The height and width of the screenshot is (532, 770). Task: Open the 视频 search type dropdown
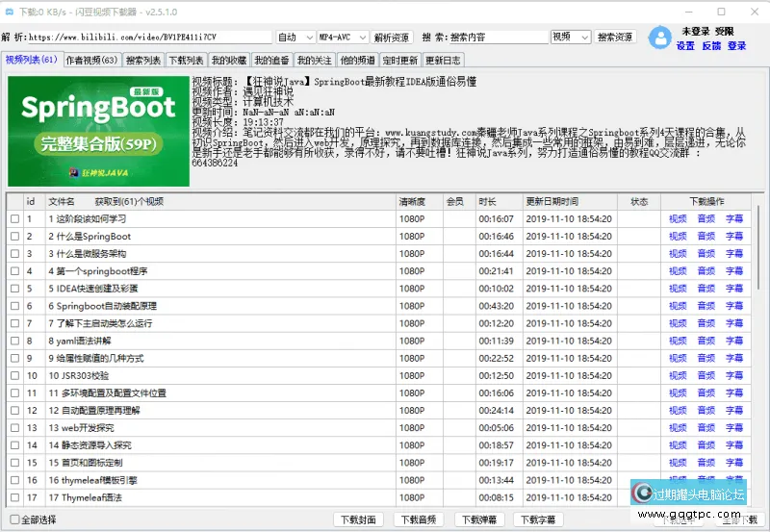(570, 38)
